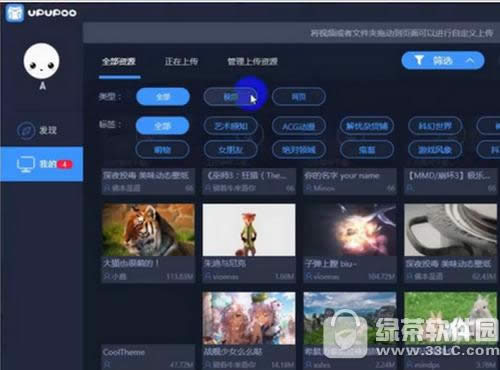Click the author icon under tiger wallpaper

click(x=107, y=276)
